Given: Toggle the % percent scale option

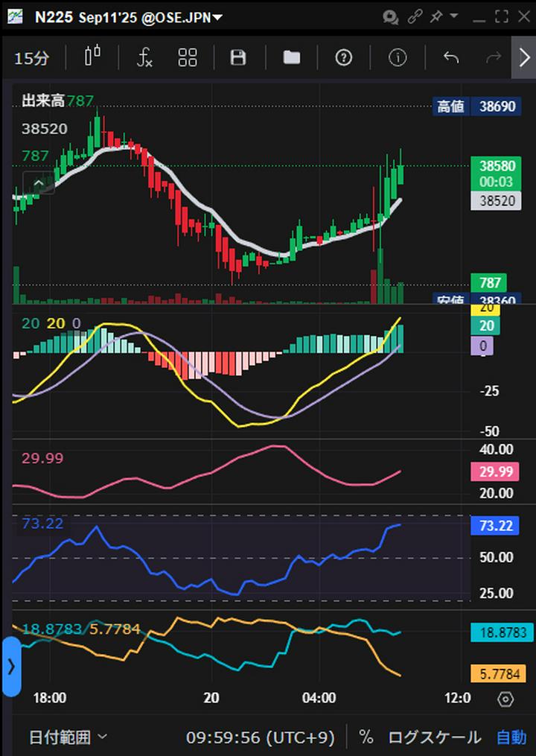Looking at the screenshot, I should click(x=366, y=737).
